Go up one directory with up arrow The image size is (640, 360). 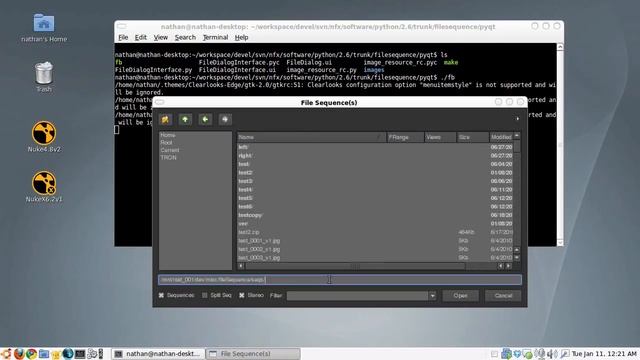click(x=185, y=119)
